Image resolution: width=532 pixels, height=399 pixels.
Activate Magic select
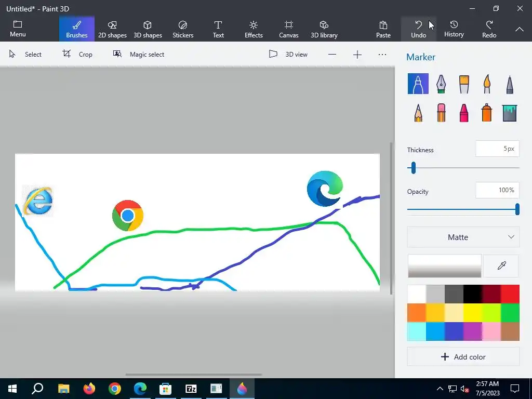tap(139, 54)
